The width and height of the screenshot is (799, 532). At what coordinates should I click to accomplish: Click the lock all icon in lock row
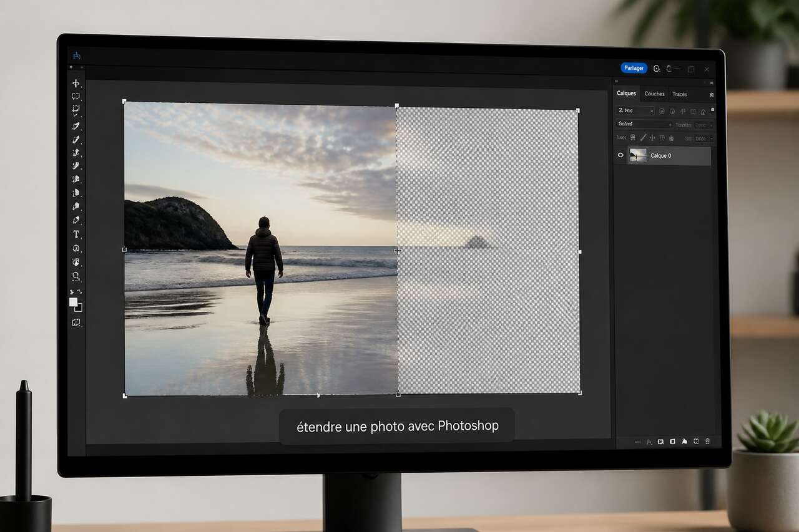672,138
